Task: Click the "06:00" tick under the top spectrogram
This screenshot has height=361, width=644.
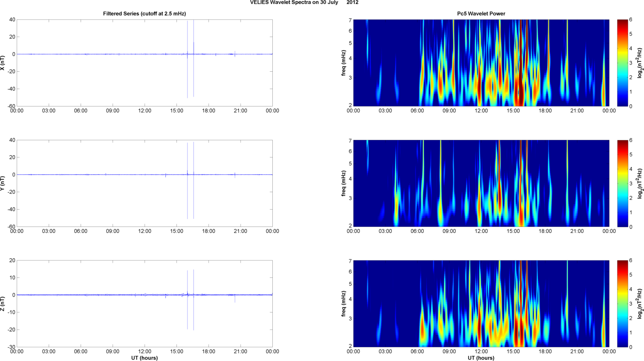Action: (417, 111)
